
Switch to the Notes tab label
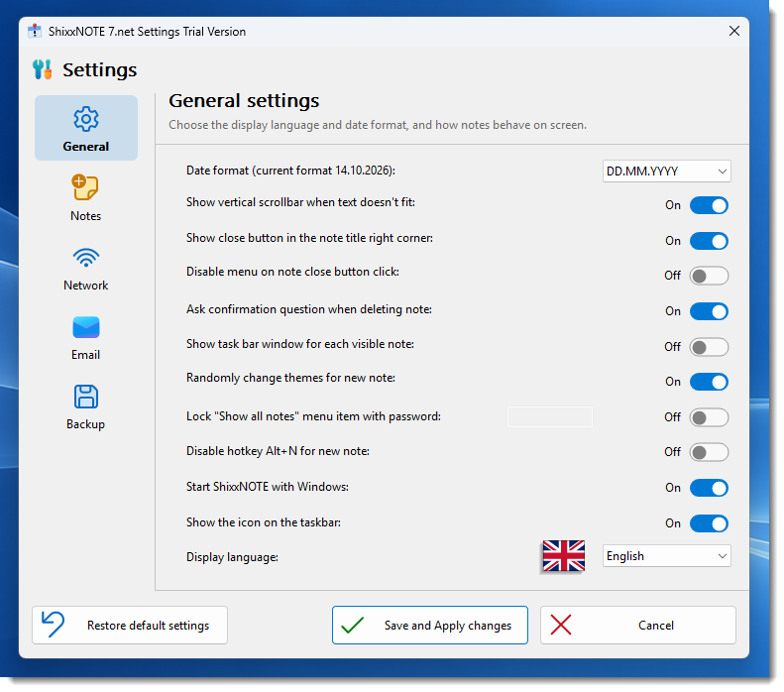click(85, 216)
